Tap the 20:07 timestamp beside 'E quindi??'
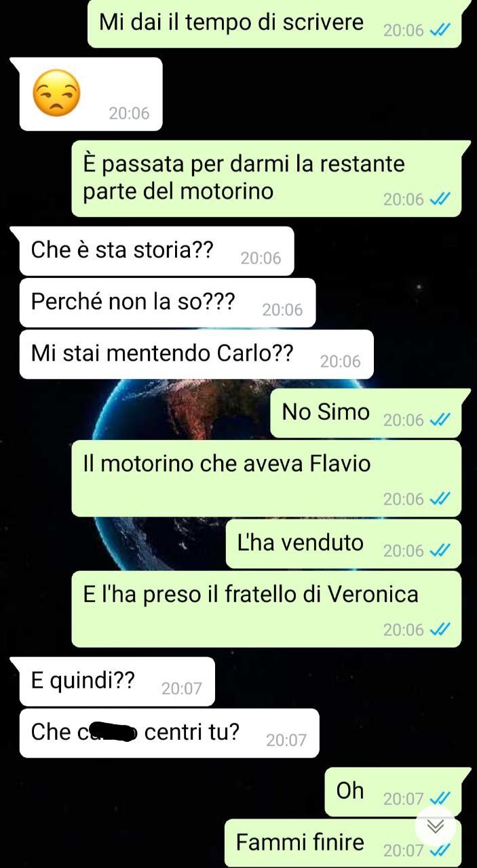Screen dimensions: 477x868 [x=182, y=688]
